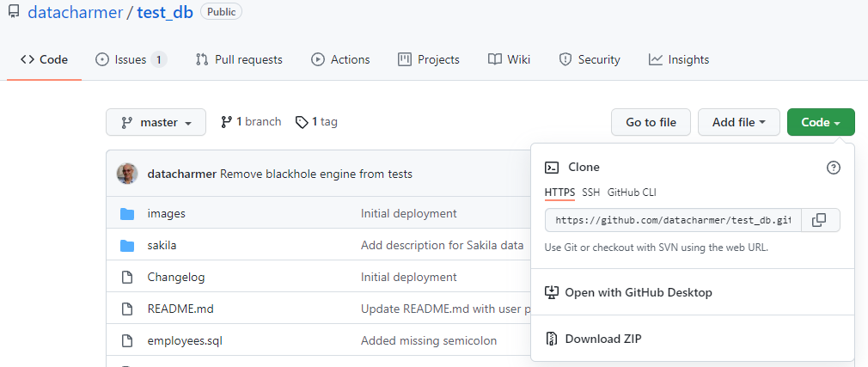Switch to the SSH clone option
The height and width of the screenshot is (367, 868).
(590, 192)
